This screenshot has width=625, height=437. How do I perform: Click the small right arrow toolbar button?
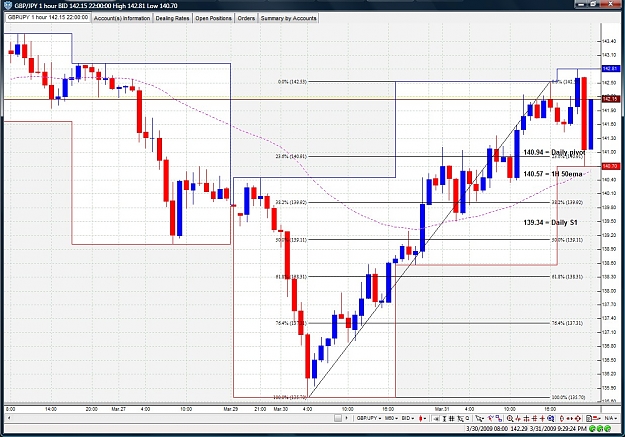tap(347, 418)
